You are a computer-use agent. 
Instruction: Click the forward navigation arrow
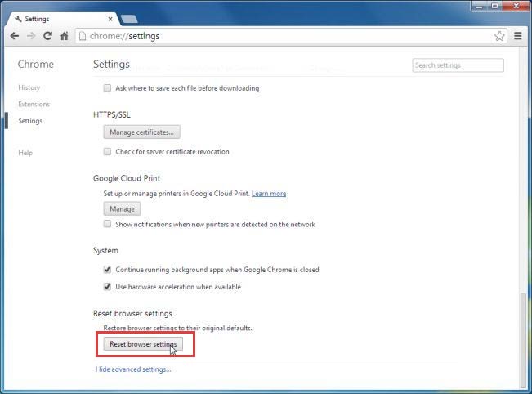click(x=31, y=36)
